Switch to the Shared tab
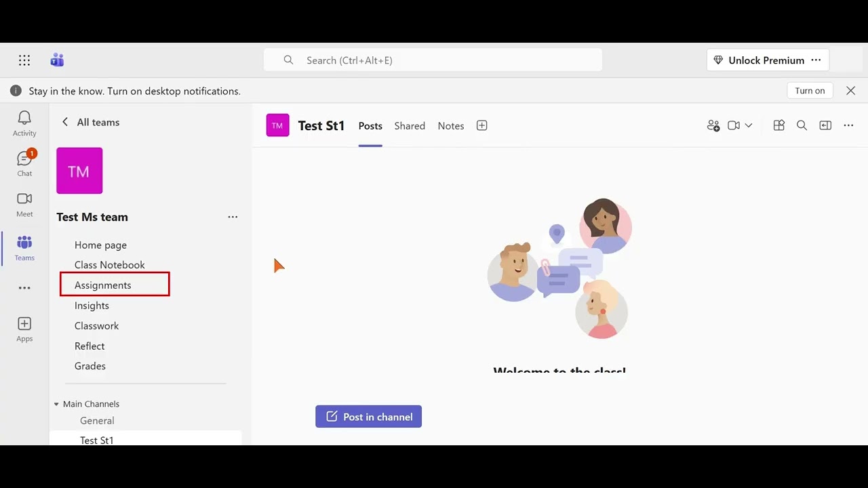This screenshot has height=488, width=868. 410,126
